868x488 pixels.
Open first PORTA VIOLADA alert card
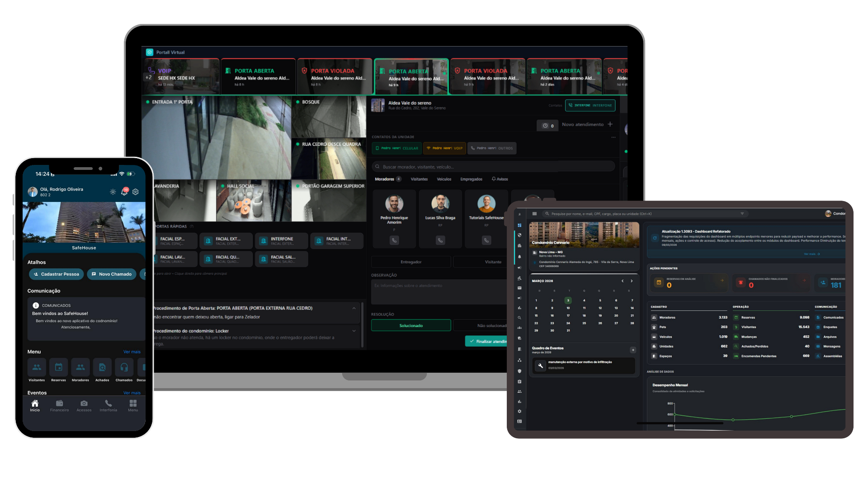pyautogui.click(x=335, y=76)
